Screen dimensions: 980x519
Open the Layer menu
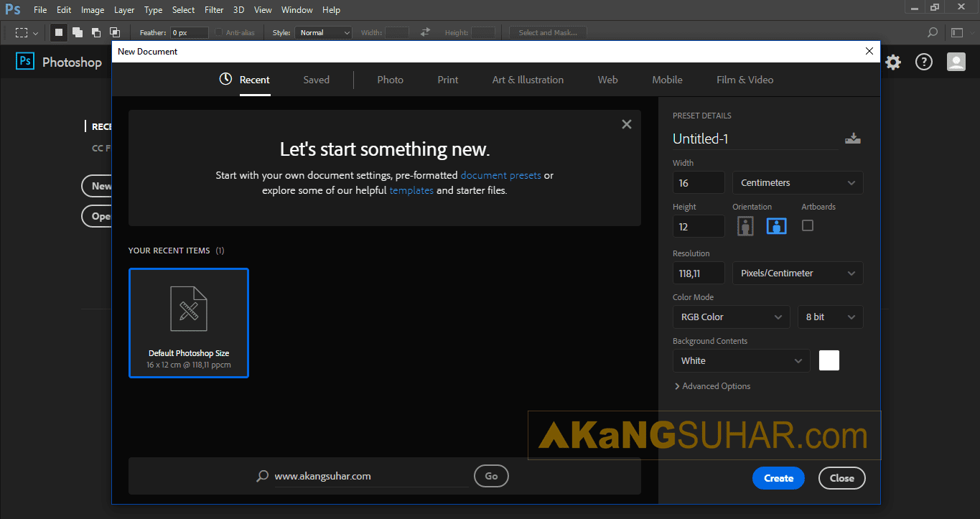tap(124, 10)
